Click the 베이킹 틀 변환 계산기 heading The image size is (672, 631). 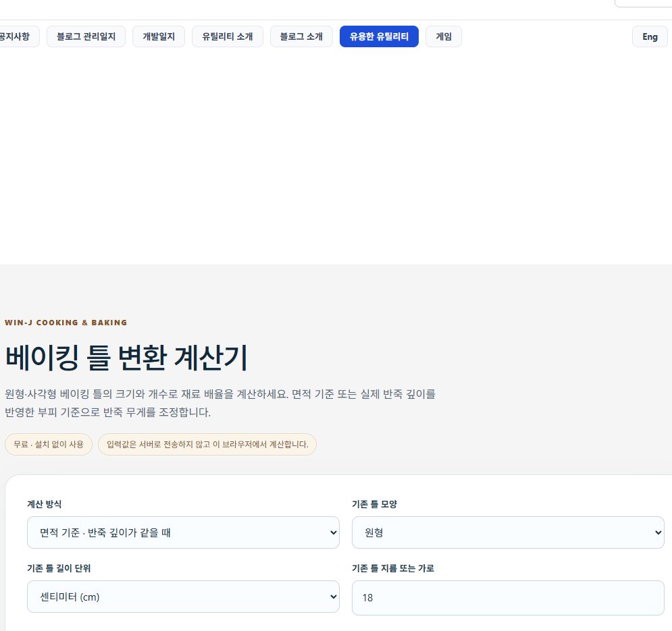[x=126, y=357]
